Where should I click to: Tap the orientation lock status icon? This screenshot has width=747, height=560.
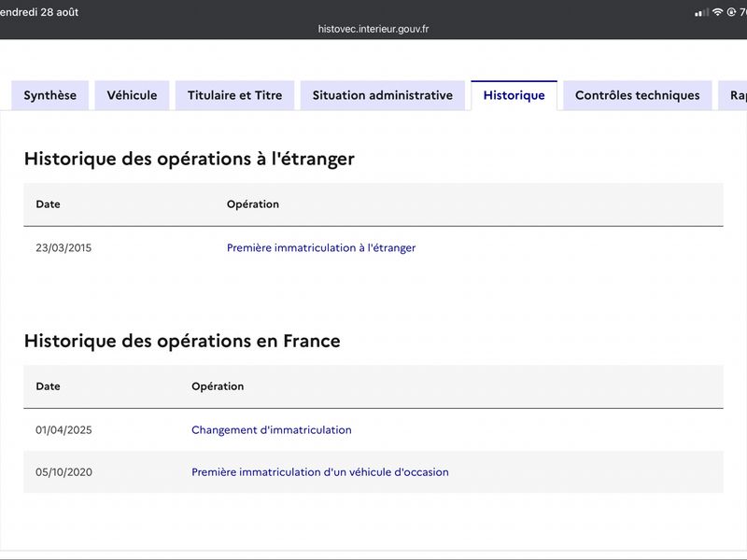click(x=731, y=12)
